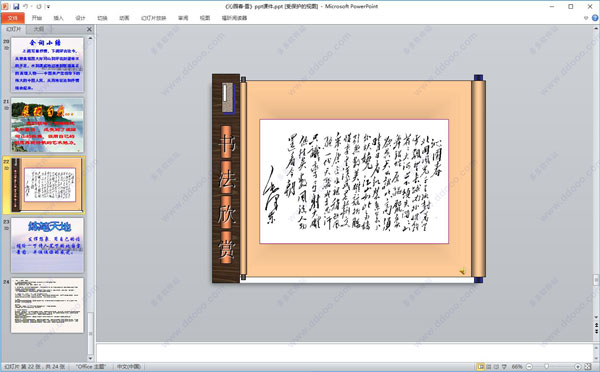
Task: Switch to the 幻灯片放映 (Slide Show) tab
Action: pos(153,18)
